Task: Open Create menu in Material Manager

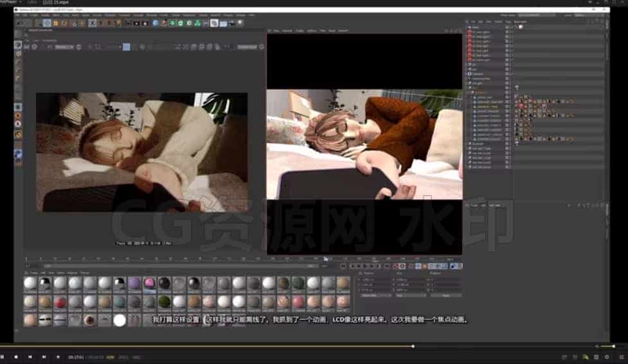Action: (33, 273)
